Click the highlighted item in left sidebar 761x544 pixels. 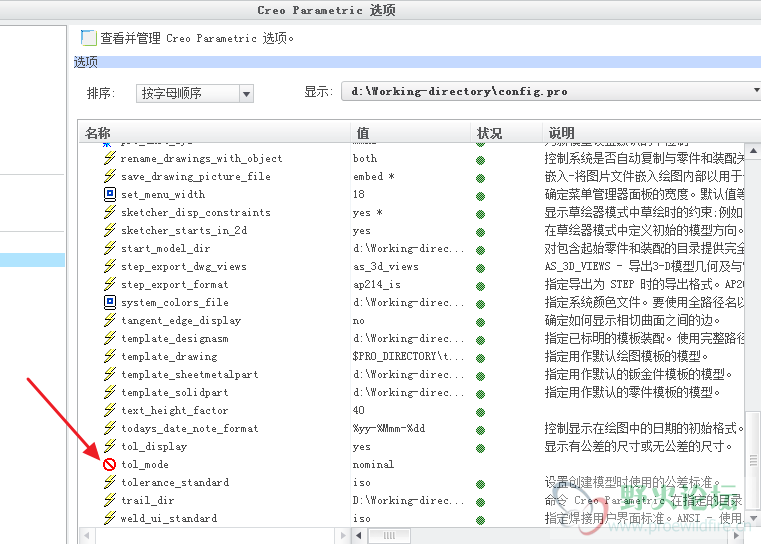tap(32, 260)
